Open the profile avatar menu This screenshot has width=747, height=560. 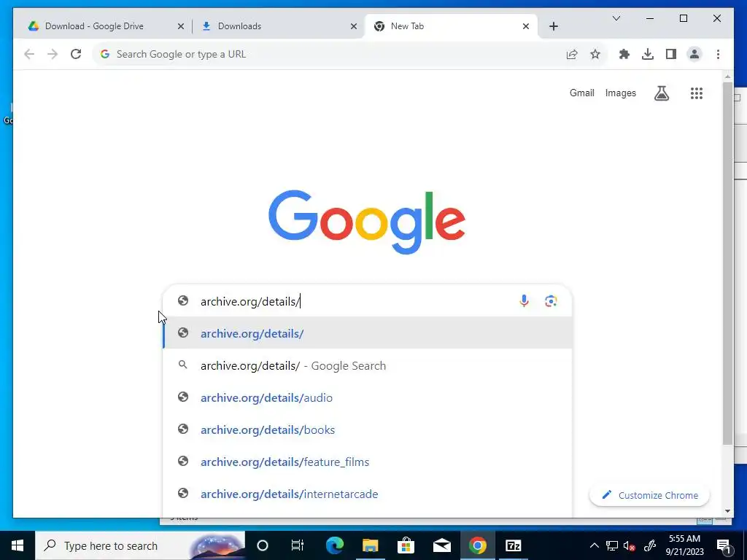(x=694, y=54)
